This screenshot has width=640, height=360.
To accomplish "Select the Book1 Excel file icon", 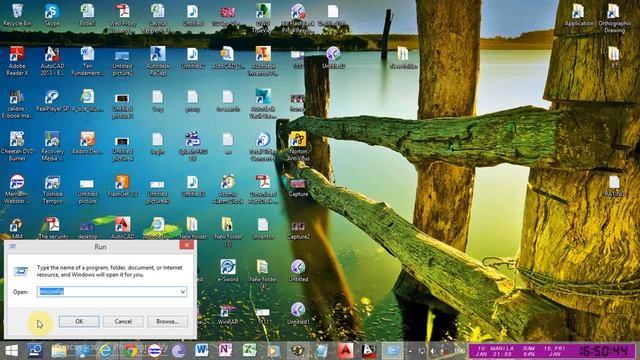I will point(87,15).
